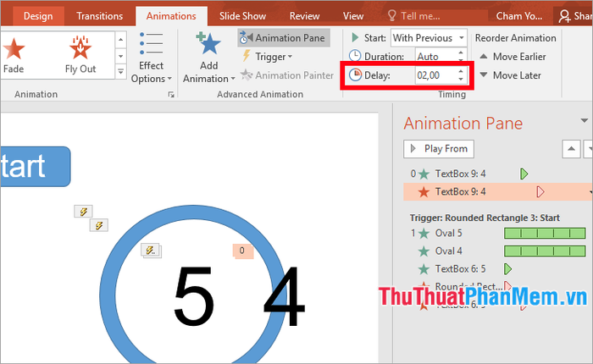
Task: Click the Delay clock icon
Action: pos(355,74)
